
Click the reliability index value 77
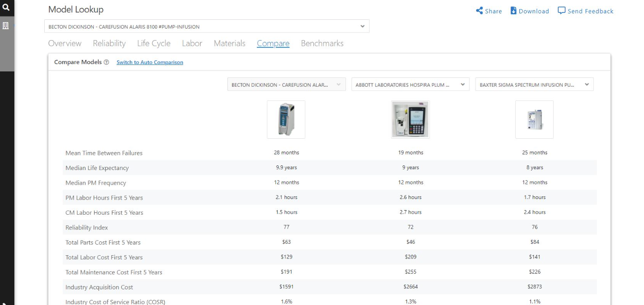point(286,227)
